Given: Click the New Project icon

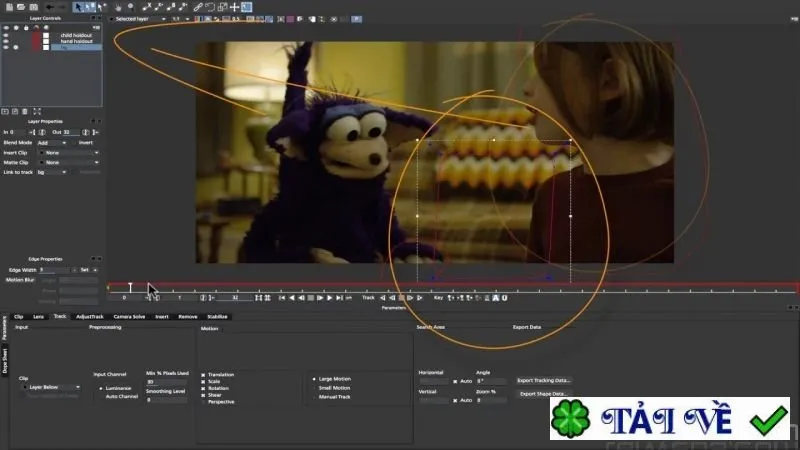Looking at the screenshot, I should coord(9,7).
